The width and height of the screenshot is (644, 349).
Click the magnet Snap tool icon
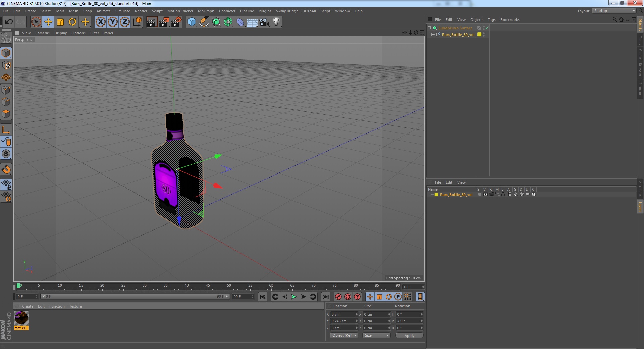tap(6, 169)
